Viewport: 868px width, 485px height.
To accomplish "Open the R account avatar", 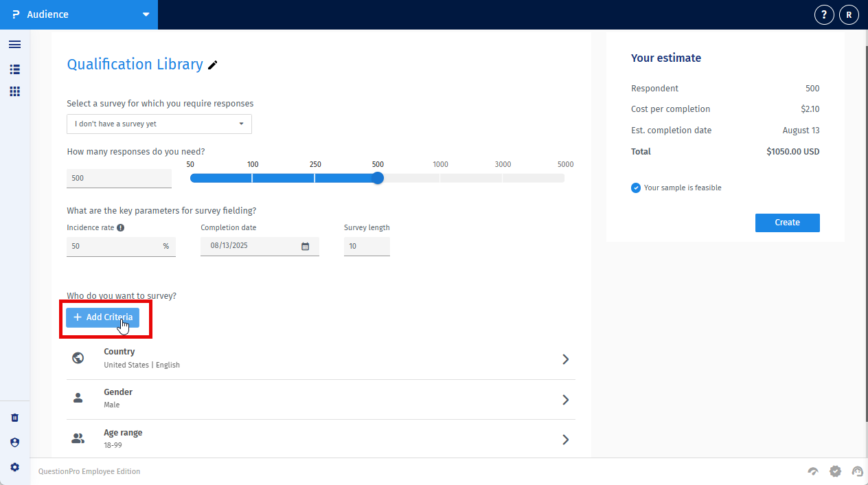I will [x=849, y=14].
